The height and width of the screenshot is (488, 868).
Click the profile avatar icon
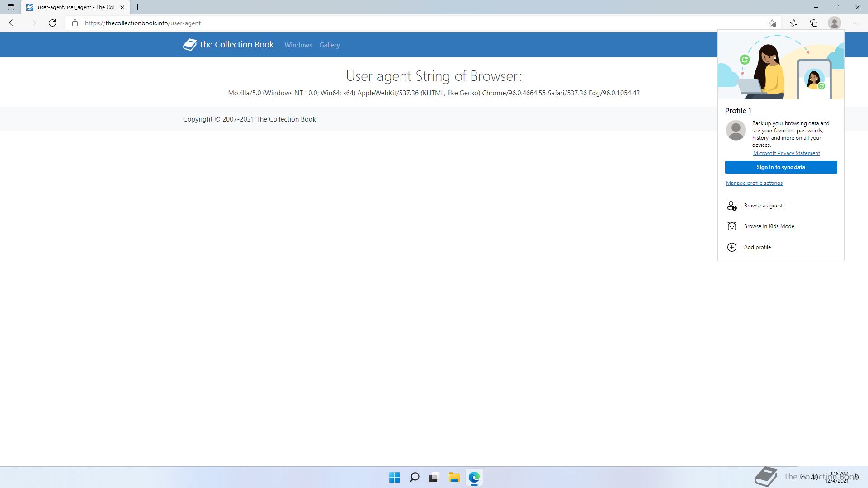pos(834,23)
